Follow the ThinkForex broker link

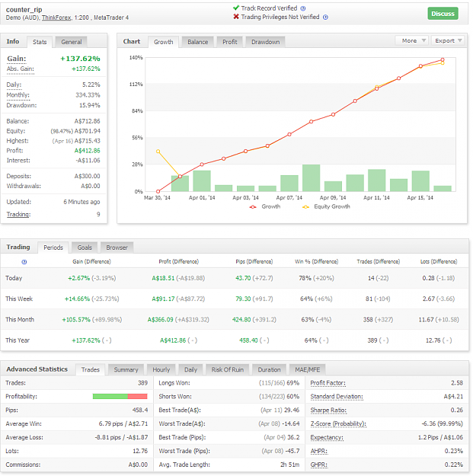56,18
